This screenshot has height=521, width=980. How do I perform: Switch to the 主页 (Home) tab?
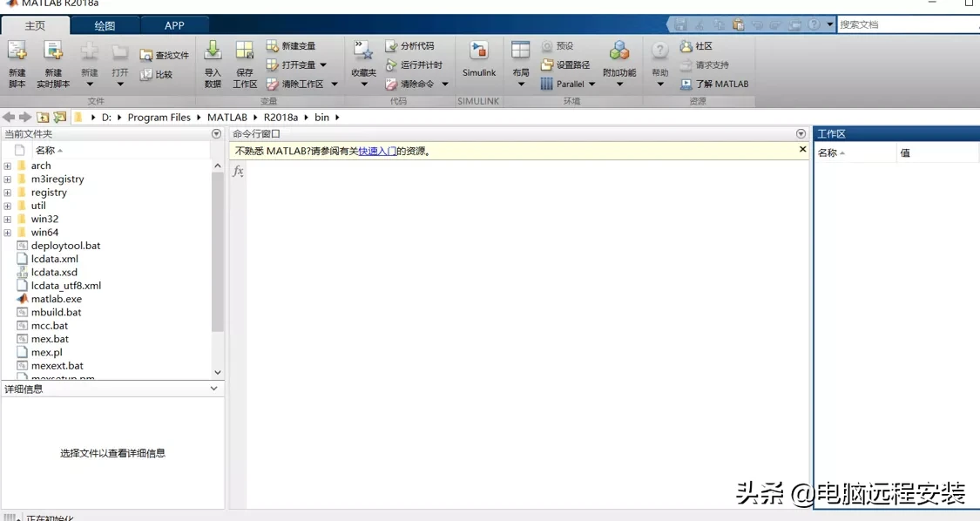pos(35,25)
